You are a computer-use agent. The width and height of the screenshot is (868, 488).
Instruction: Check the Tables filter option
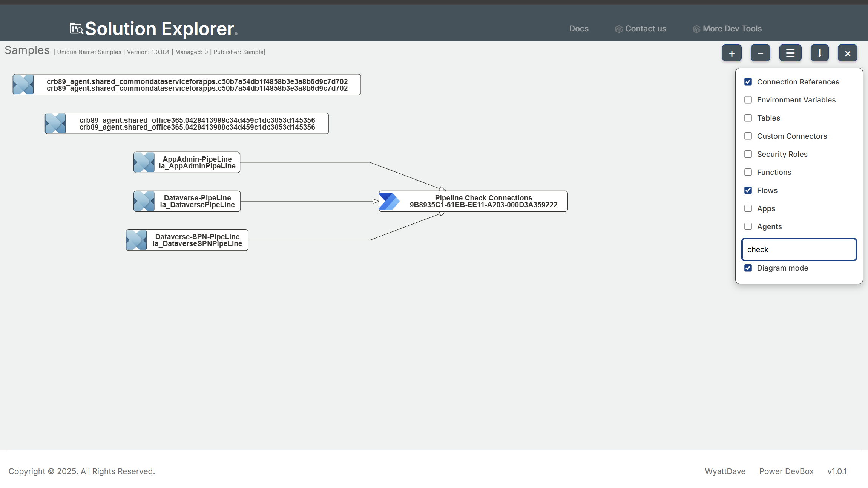[748, 118]
